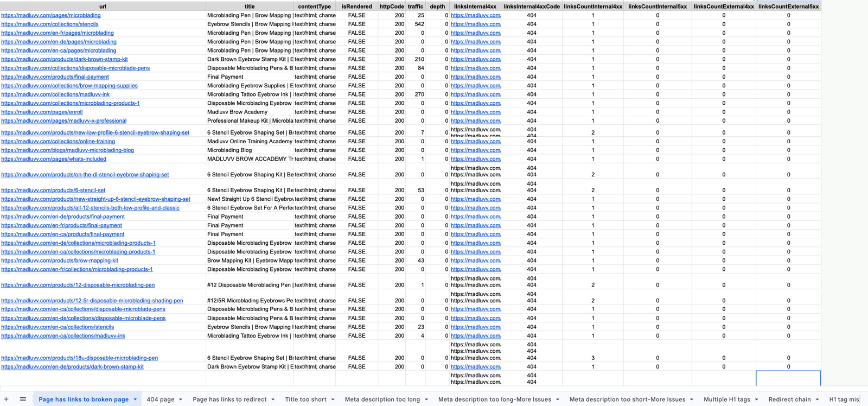868x406 pixels.
Task: Click the add new sheet plus icon
Action: pos(7,399)
